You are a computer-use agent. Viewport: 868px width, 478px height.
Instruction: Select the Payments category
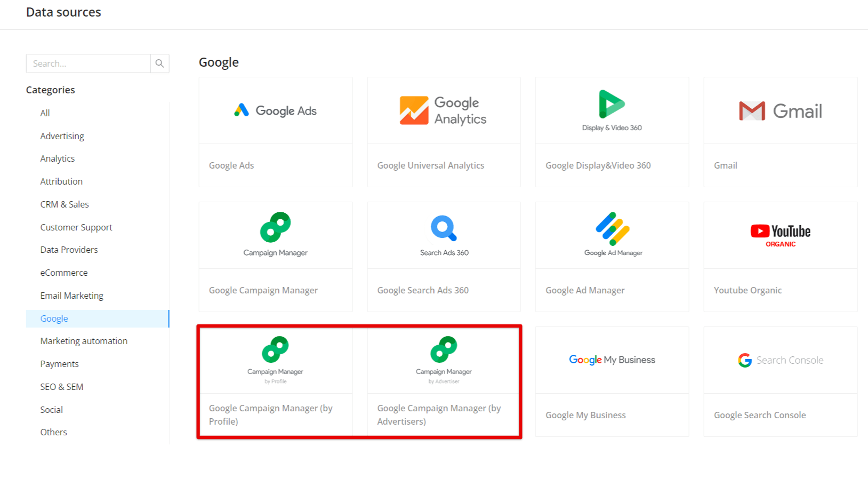click(59, 364)
